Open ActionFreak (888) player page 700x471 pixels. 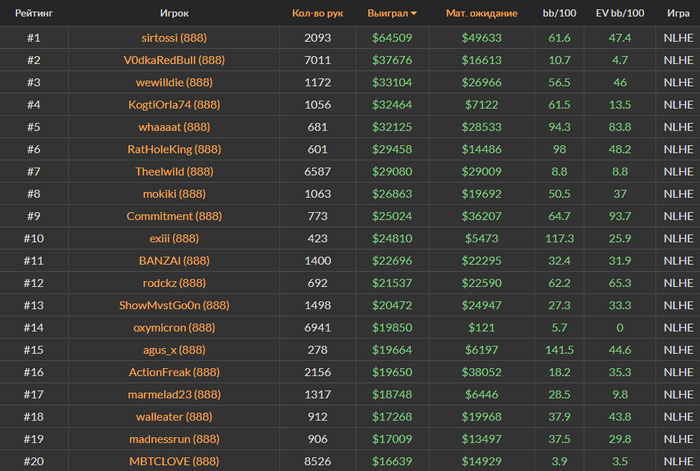tap(174, 372)
